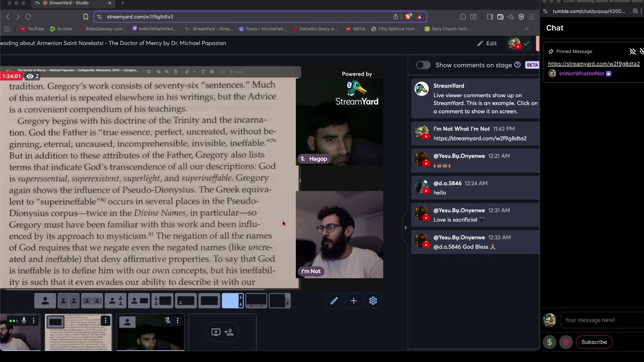Open the layout editor pencil icon
The image size is (644, 362).
coord(334,301)
